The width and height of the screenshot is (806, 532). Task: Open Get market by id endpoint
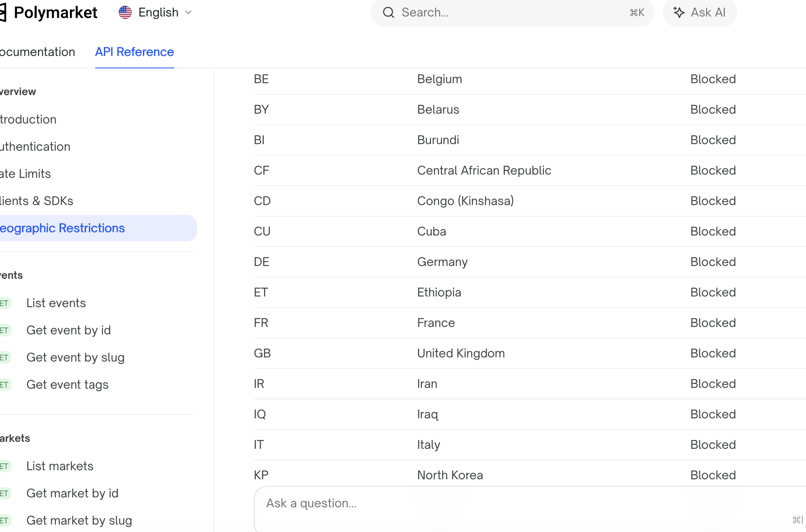click(73, 493)
